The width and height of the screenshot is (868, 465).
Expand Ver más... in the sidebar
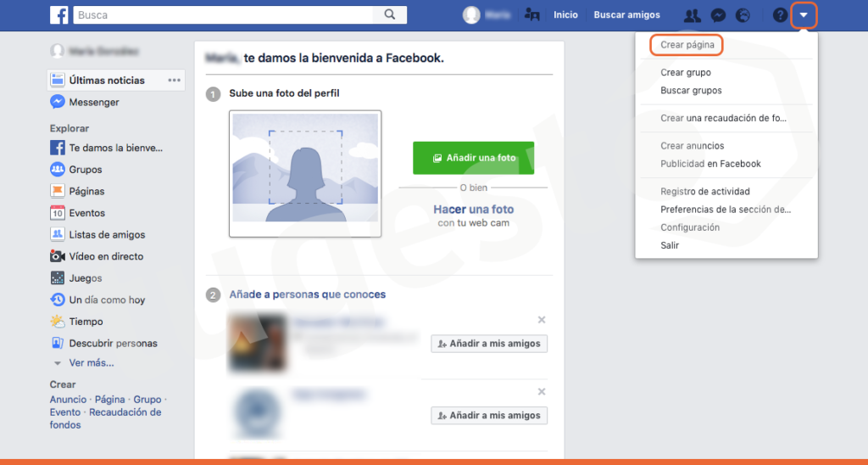[x=92, y=363]
